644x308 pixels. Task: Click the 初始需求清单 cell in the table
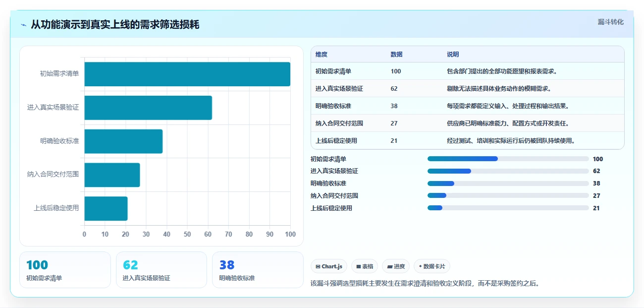click(333, 71)
